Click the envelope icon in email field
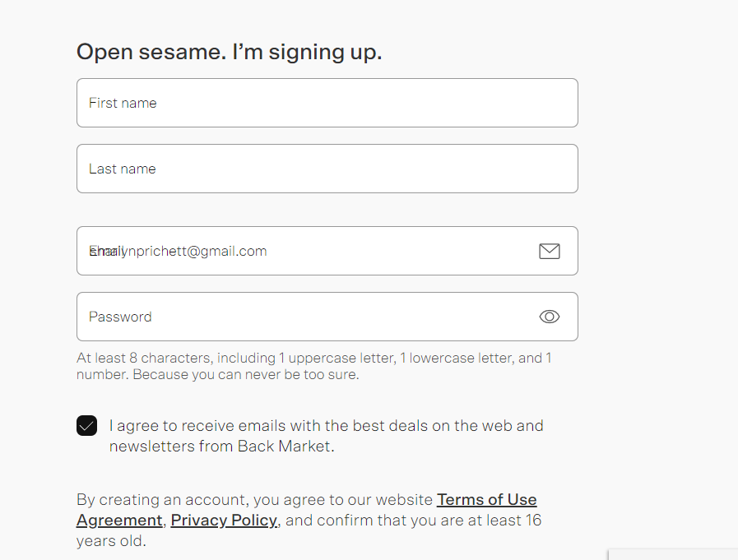738x560 pixels. pyautogui.click(x=550, y=252)
